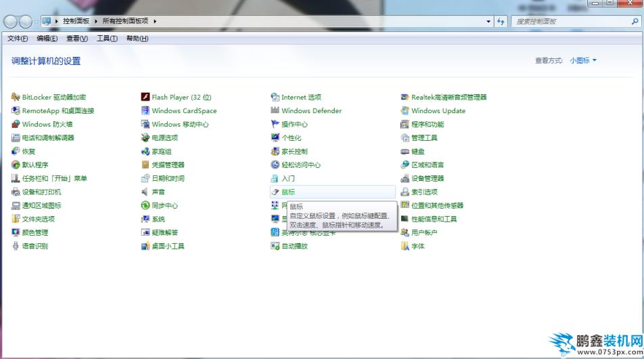The height and width of the screenshot is (359, 644).
Task: Click the 控制面板 breadcrumb segment
Action: coord(76,21)
